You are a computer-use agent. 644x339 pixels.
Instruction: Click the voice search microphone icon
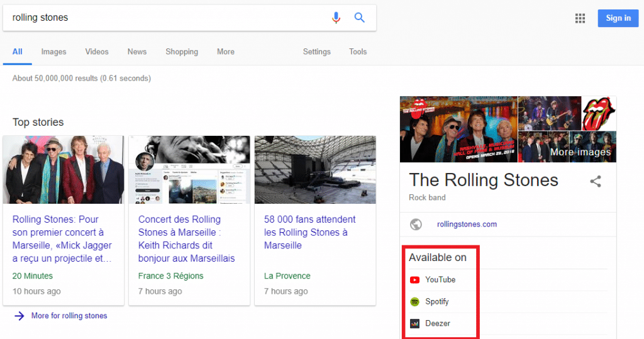pyautogui.click(x=336, y=18)
